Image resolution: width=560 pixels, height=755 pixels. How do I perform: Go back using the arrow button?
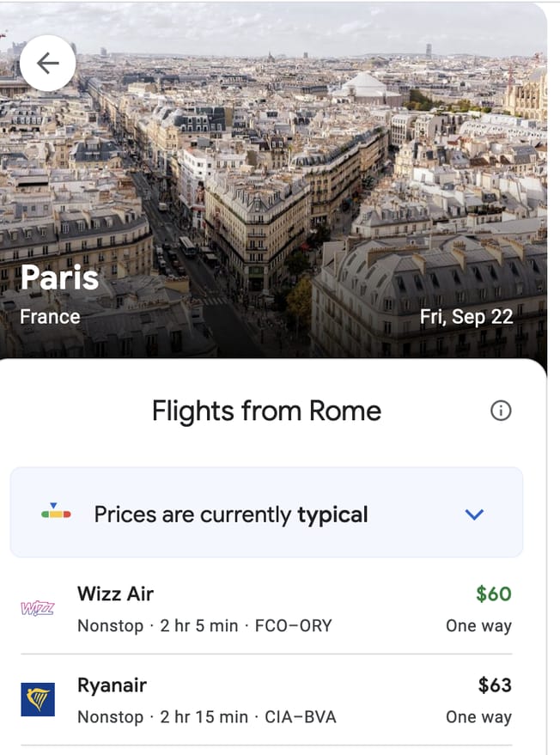tap(48, 63)
